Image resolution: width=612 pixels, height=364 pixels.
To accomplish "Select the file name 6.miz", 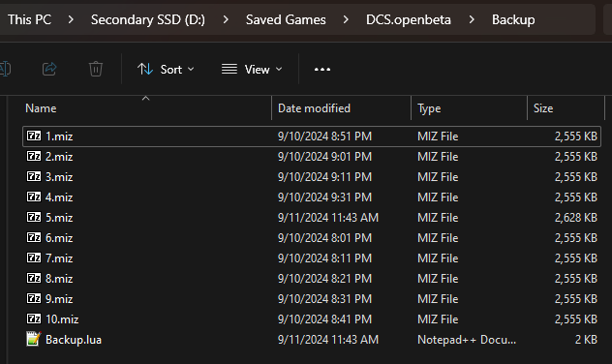I will 59,237.
